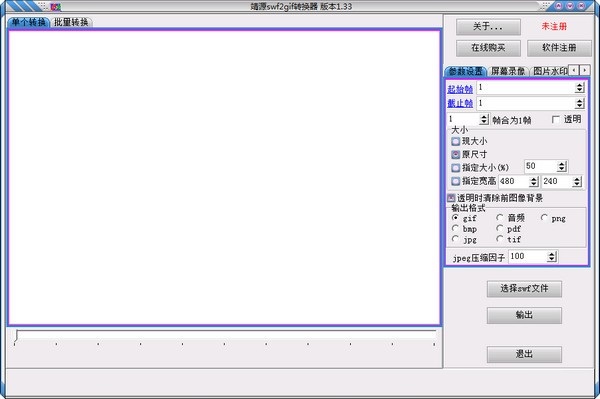The image size is (600, 399).
Task: Adjust the 截止帧 spinner arrows
Action: coord(579,103)
